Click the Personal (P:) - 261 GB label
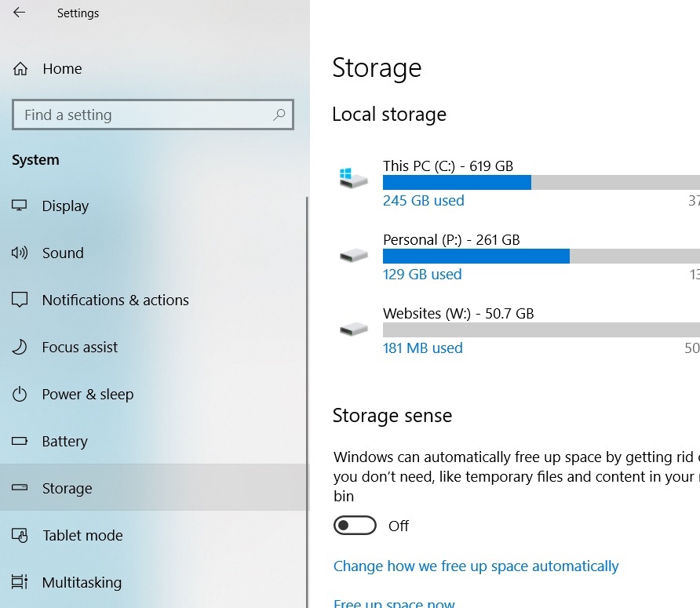 coord(451,240)
